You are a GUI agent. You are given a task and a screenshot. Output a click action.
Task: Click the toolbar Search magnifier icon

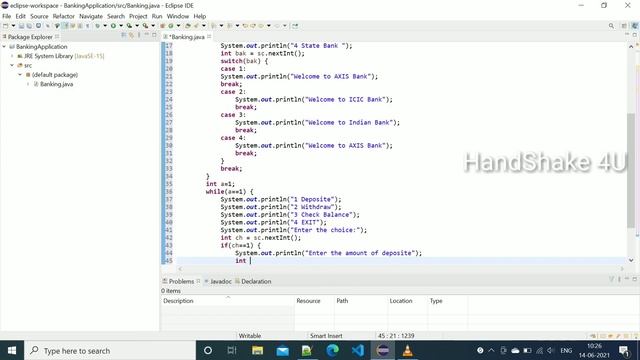point(611,26)
